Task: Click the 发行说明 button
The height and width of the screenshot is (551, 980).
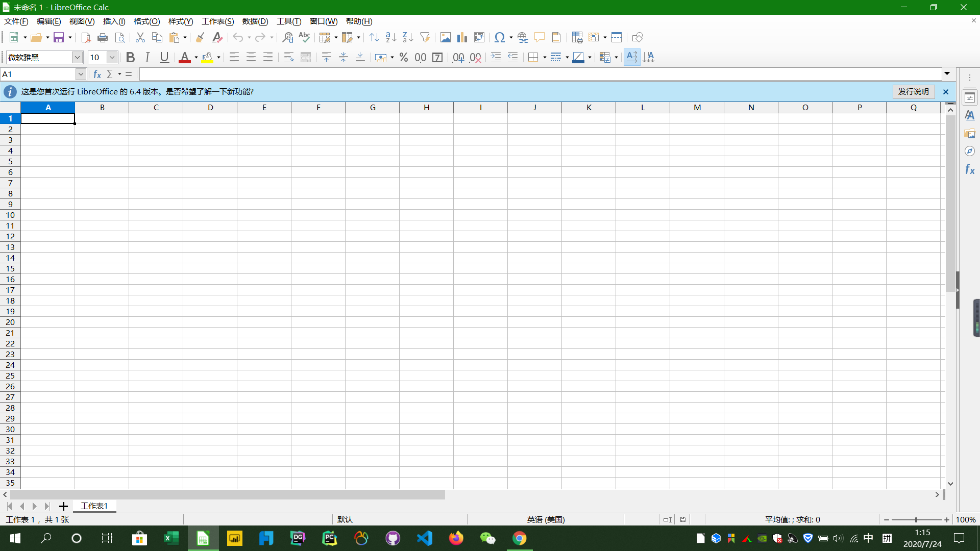Action: pos(913,91)
